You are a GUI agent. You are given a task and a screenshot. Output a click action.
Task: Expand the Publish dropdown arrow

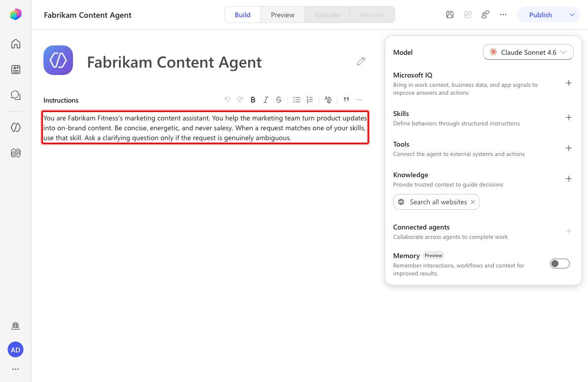click(x=572, y=15)
